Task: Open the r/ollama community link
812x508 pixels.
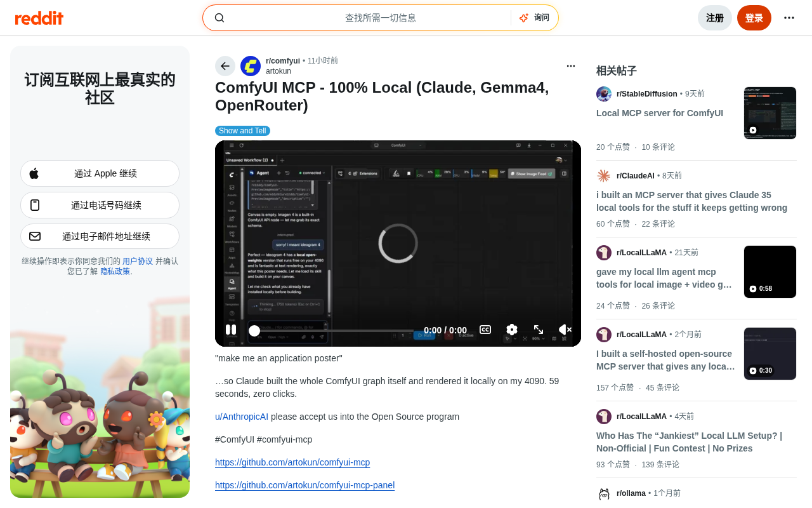Action: click(x=631, y=493)
